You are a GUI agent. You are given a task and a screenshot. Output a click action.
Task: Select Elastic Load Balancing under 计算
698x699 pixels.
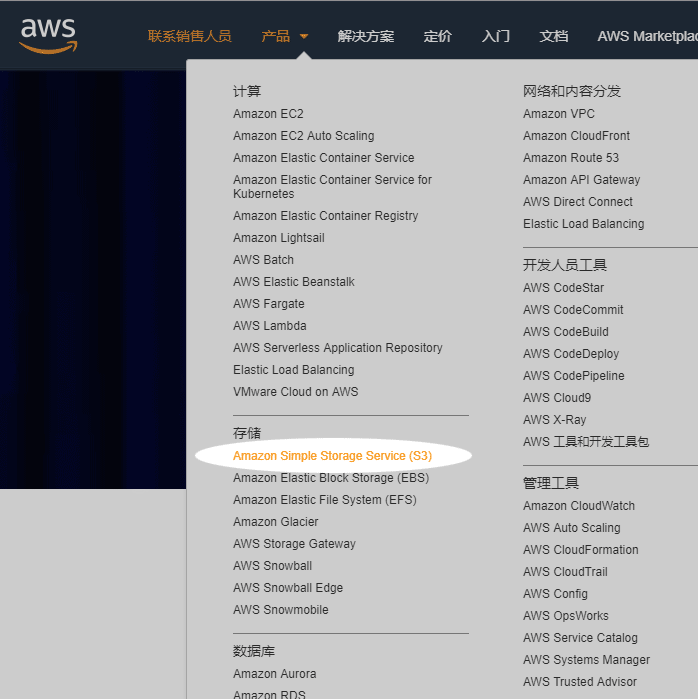(x=294, y=370)
